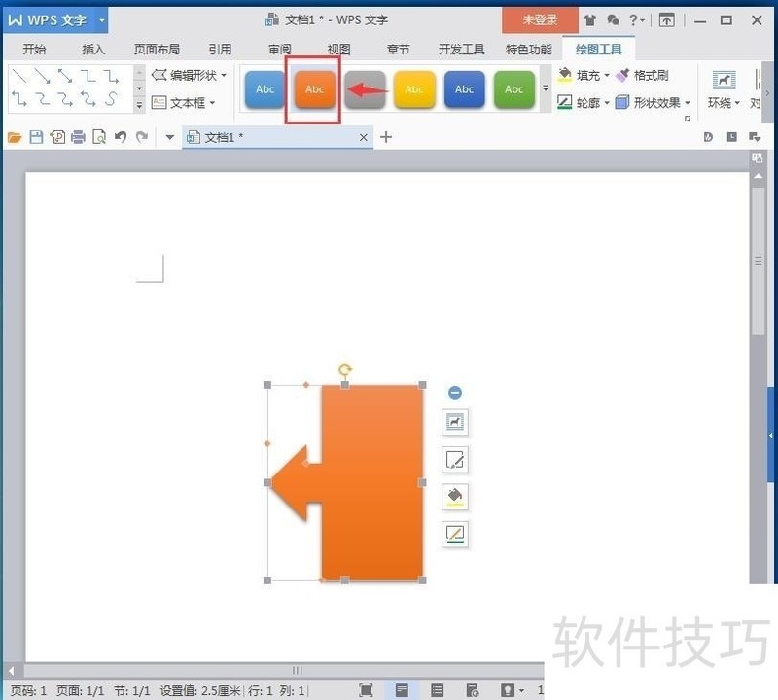Open the 插入 ribbon tab

tap(93, 50)
